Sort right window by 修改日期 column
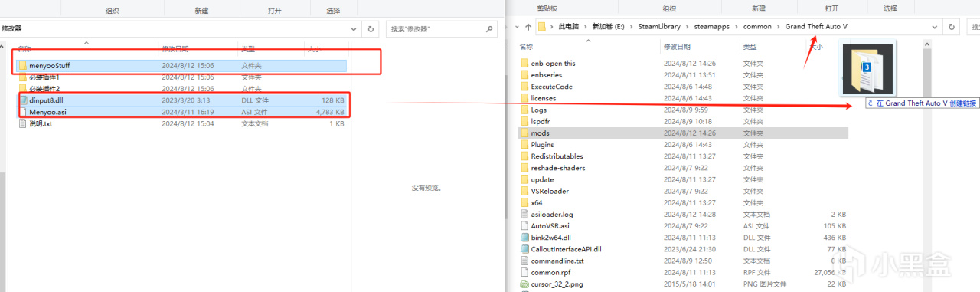This screenshot has height=292, width=980. click(x=677, y=47)
